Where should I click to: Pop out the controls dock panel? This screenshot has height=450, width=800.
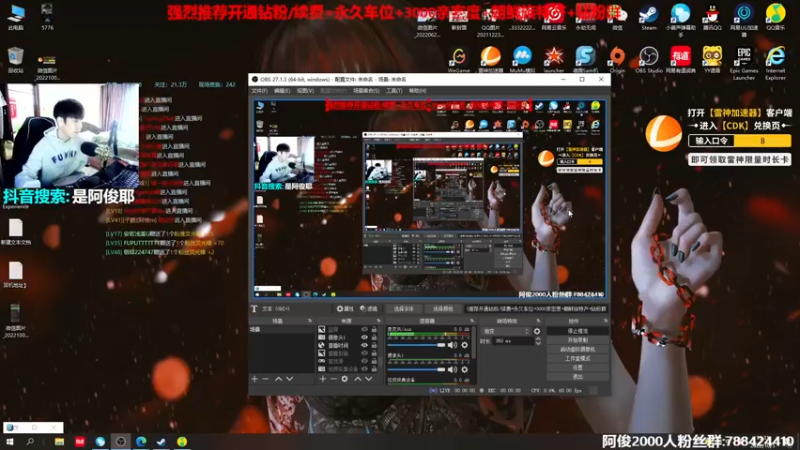606,321
